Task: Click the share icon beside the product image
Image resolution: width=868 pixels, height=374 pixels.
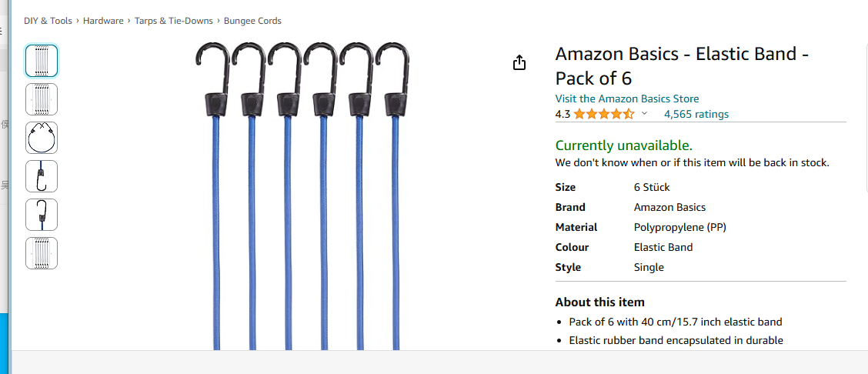Action: coord(519,62)
